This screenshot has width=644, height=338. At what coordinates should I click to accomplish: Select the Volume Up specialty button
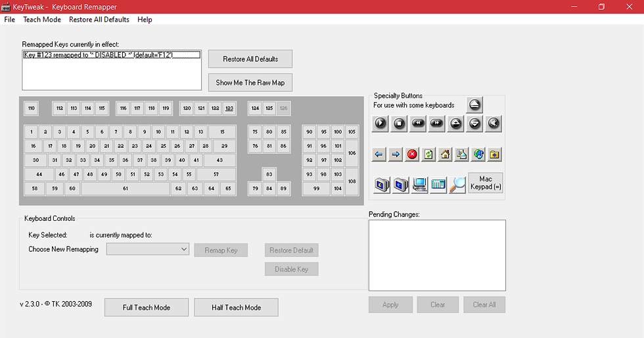pyautogui.click(x=456, y=124)
